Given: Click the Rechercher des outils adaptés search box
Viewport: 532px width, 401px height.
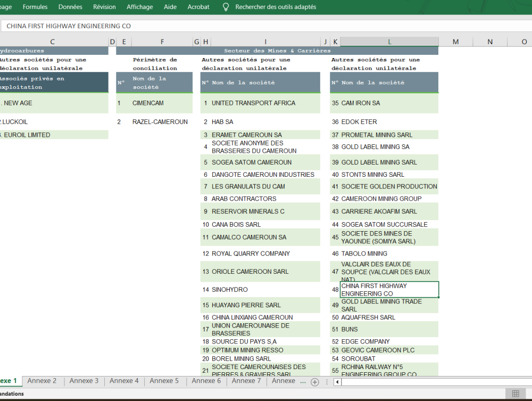Looking at the screenshot, I should [x=276, y=7].
